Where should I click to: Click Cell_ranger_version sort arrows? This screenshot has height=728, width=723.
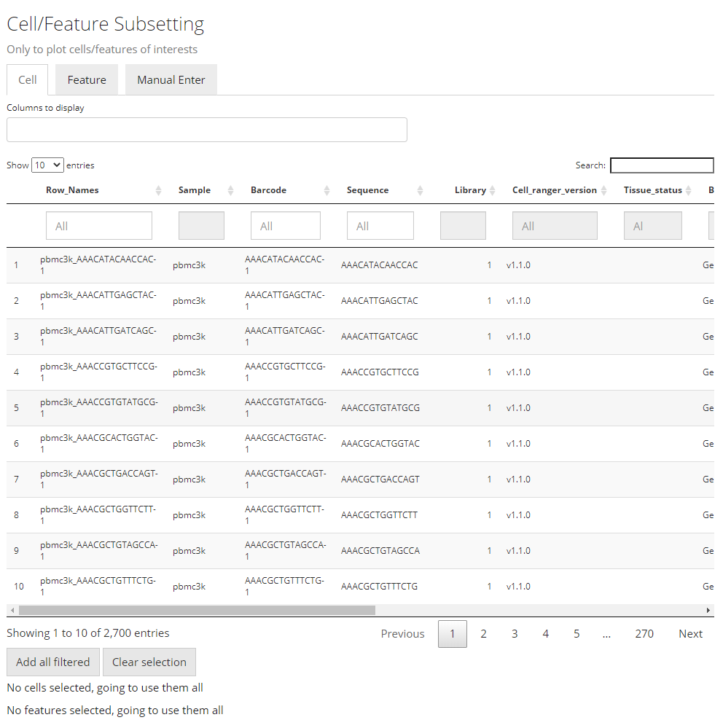603,191
